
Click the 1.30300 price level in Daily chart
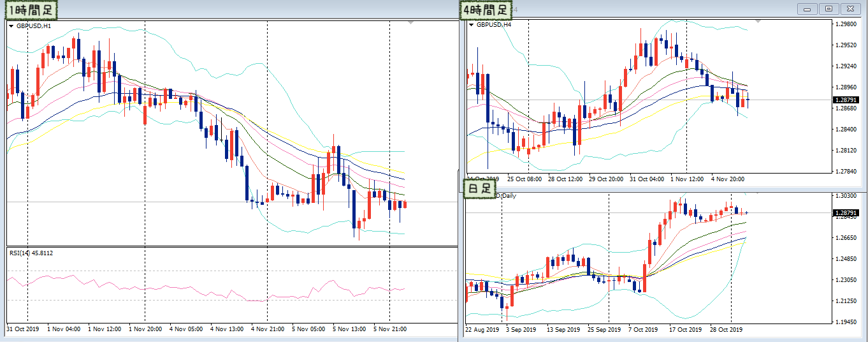pyautogui.click(x=846, y=196)
